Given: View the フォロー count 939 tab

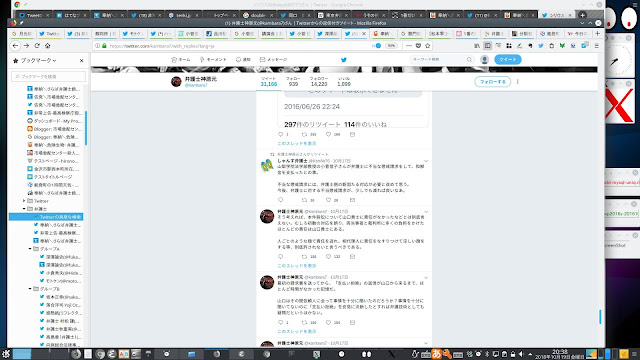Looking at the screenshot, I should click(x=293, y=82).
